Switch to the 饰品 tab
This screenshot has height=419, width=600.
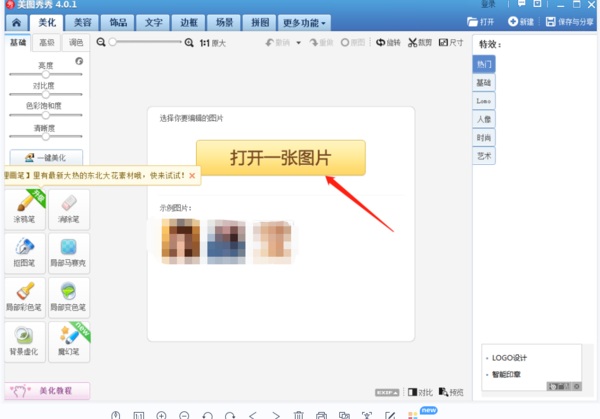[x=118, y=23]
